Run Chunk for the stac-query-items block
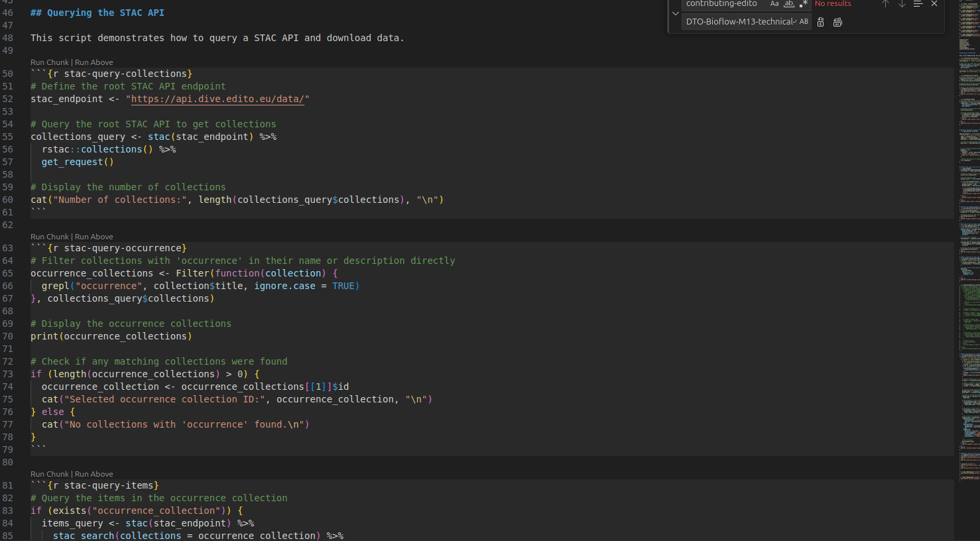 49,473
